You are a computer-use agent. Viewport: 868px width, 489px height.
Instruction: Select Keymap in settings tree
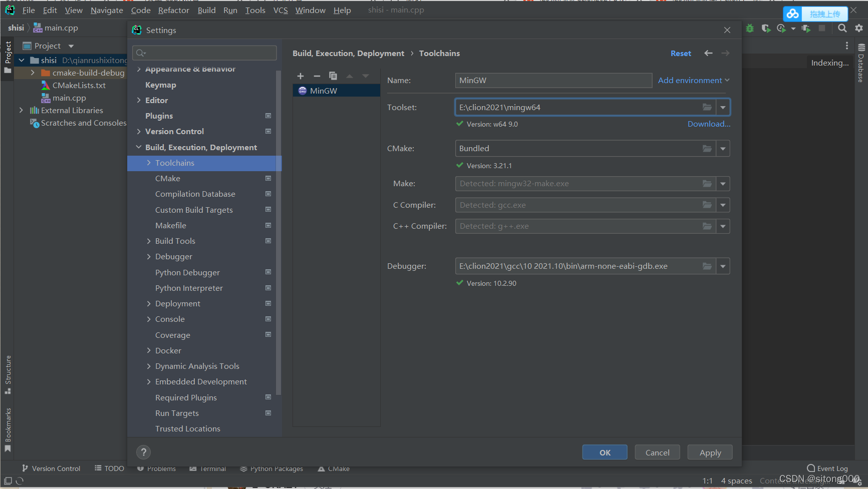(161, 85)
